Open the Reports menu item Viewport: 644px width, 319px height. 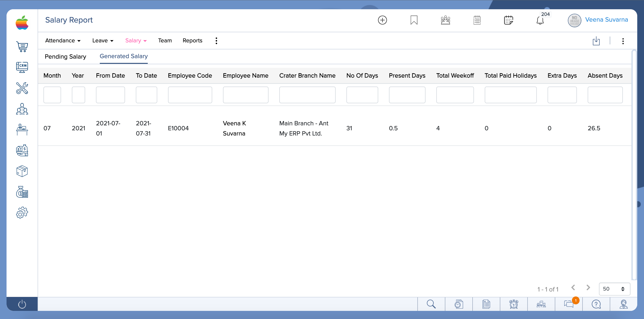192,41
